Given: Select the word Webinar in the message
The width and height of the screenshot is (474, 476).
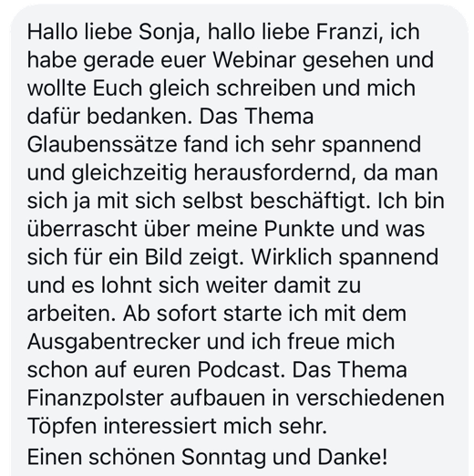Looking at the screenshot, I should [x=254, y=59].
